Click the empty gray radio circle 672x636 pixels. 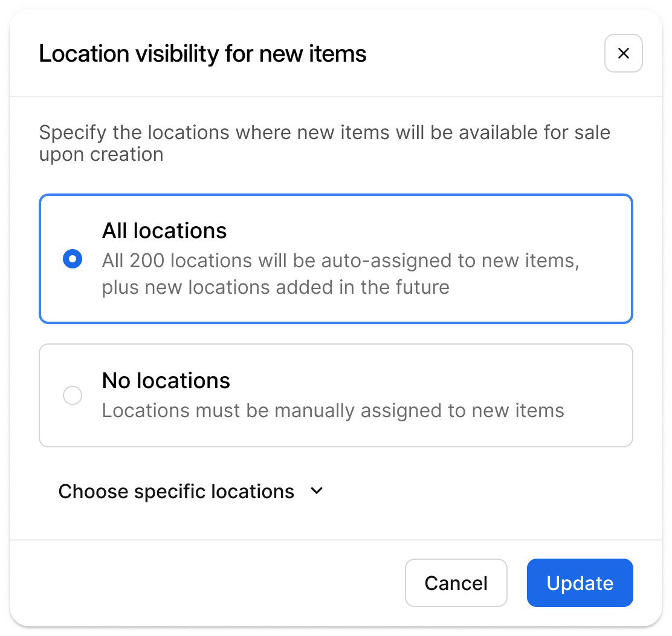coord(73,396)
